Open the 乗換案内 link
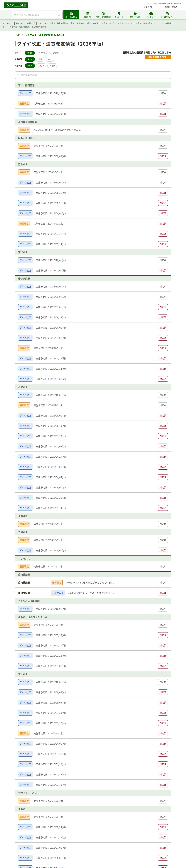186x868 pixels. (19, 23)
